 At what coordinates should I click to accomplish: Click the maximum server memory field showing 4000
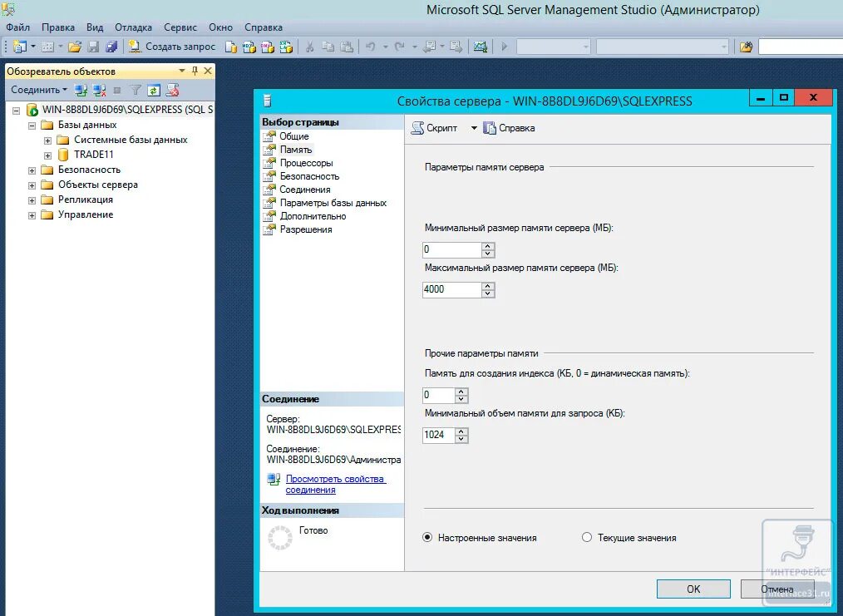[x=451, y=290]
